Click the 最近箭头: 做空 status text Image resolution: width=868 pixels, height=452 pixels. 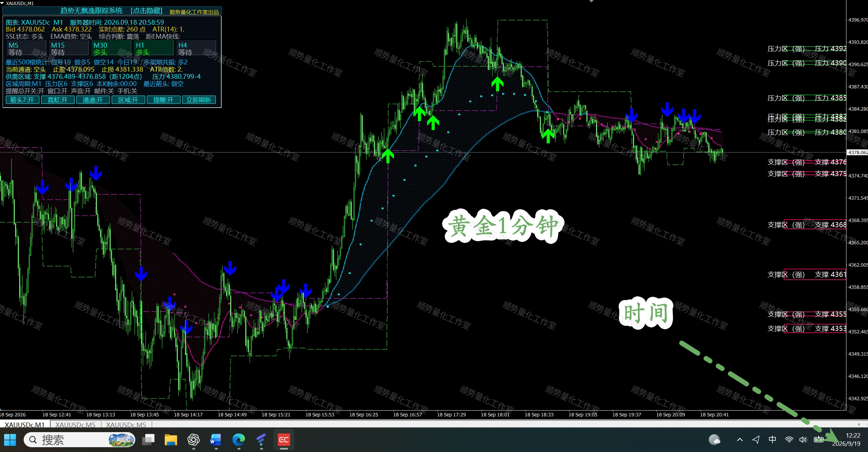(163, 84)
